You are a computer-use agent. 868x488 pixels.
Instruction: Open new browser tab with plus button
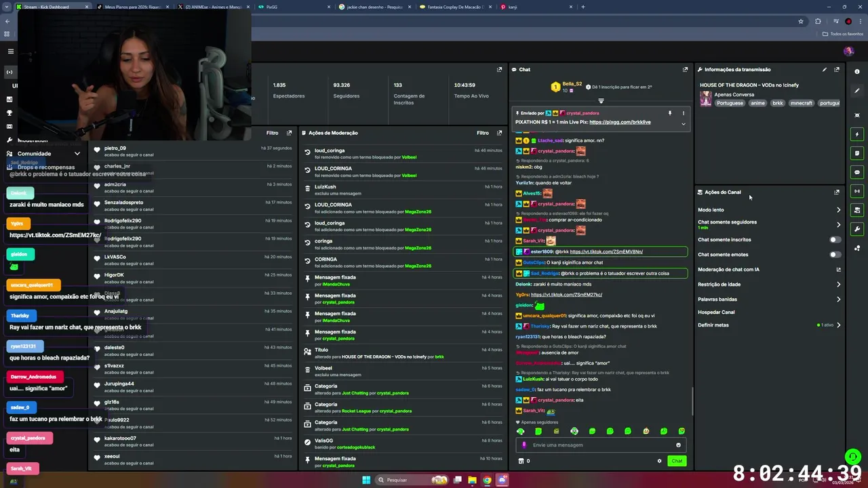click(583, 7)
